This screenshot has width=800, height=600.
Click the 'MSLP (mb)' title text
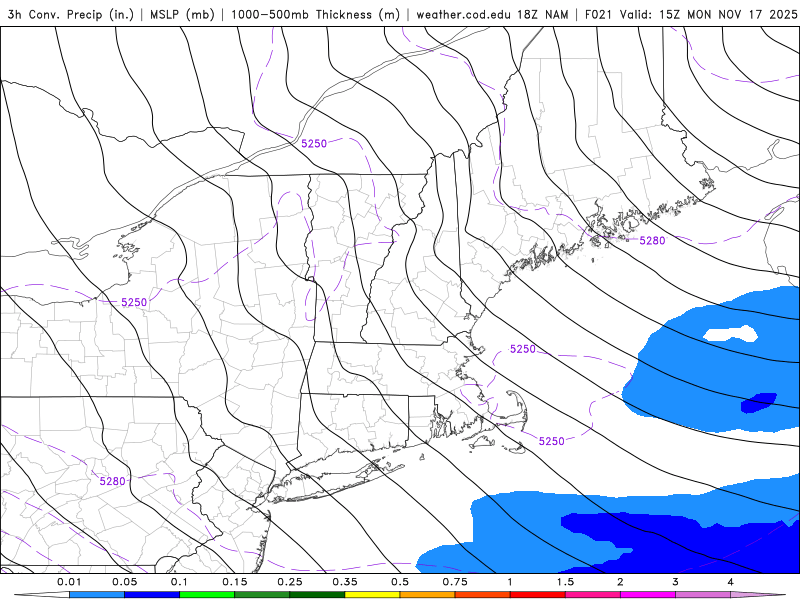tap(182, 14)
